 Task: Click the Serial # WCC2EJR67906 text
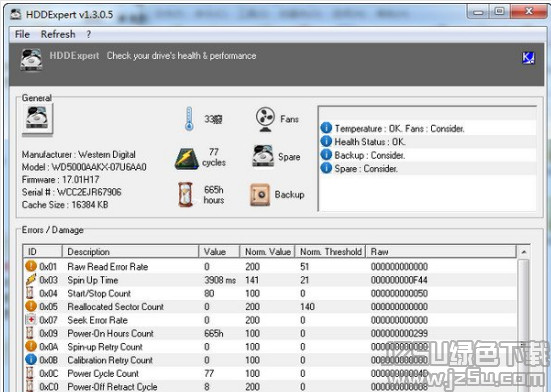coord(71,192)
